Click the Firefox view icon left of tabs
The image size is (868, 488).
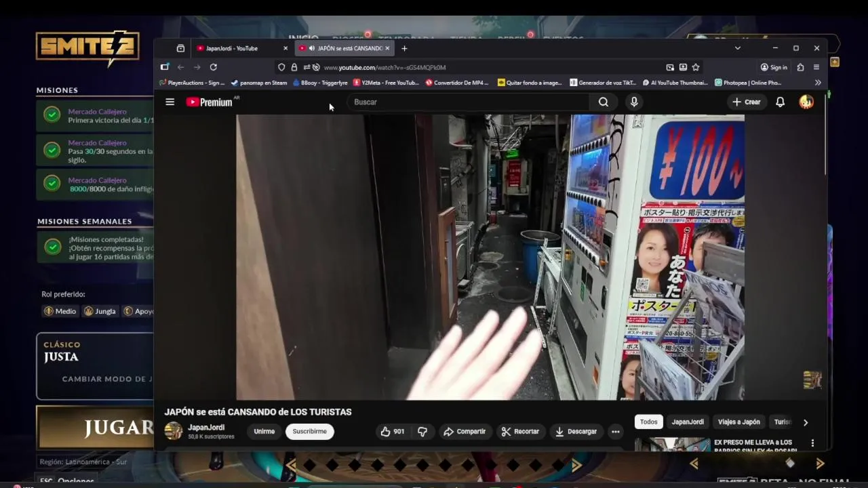[180, 48]
